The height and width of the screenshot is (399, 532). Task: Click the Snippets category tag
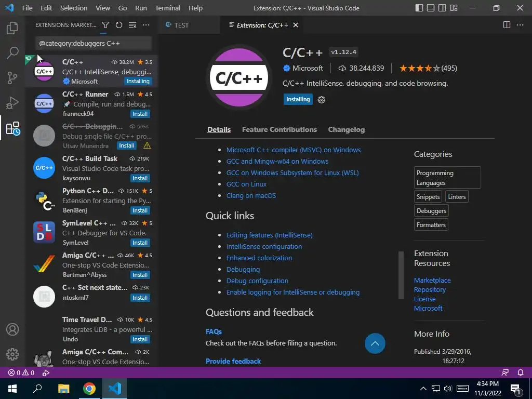[428, 197]
